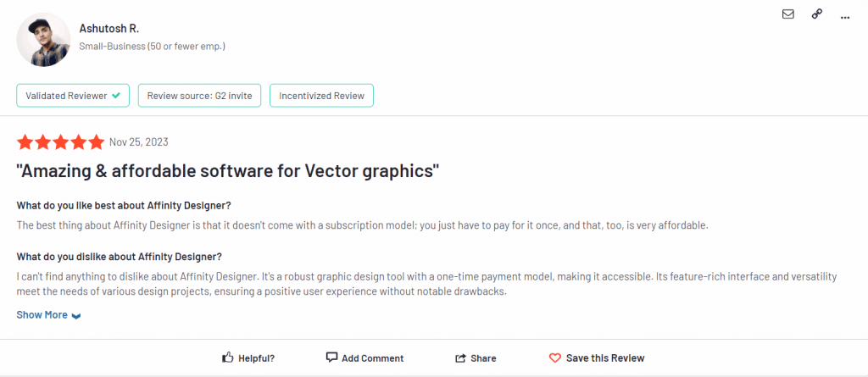Click the heart Save this Review icon

554,358
